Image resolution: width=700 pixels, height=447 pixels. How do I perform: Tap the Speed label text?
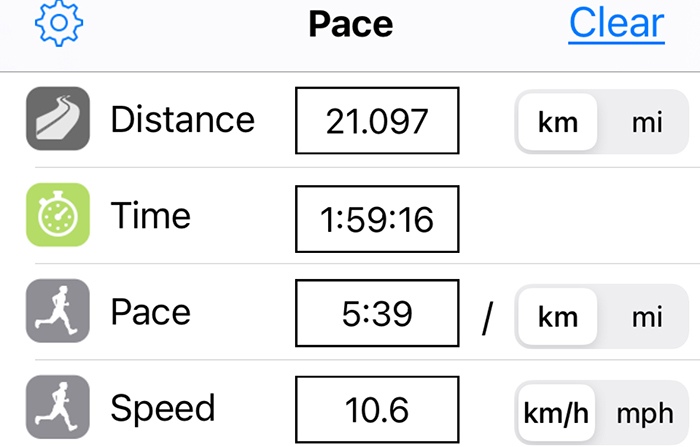[x=163, y=409]
